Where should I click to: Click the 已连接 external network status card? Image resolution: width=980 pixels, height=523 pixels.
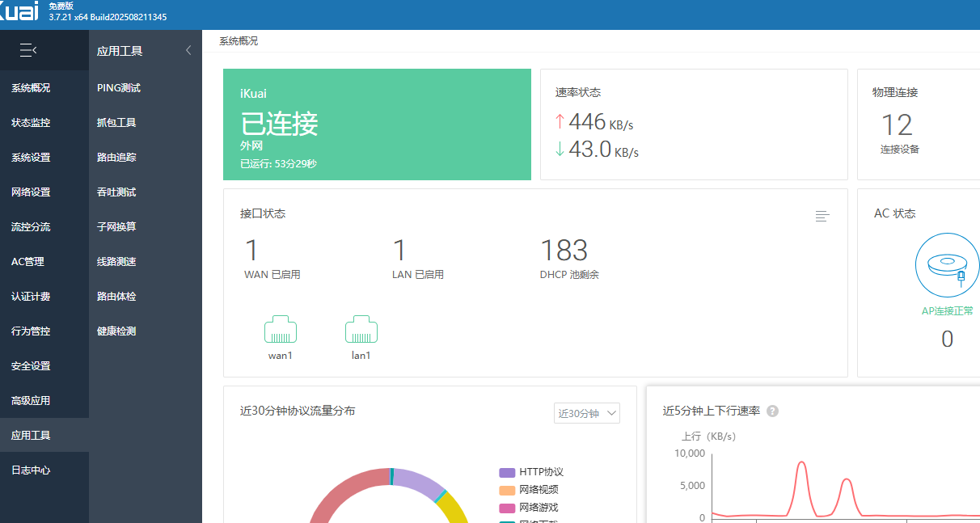click(x=377, y=124)
